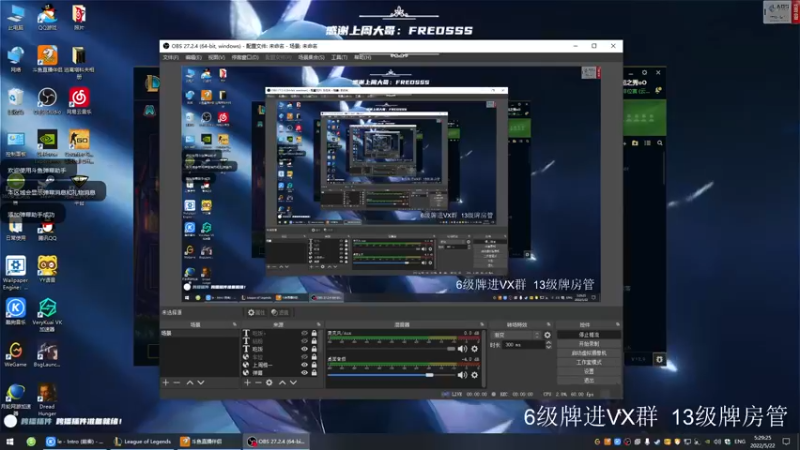The width and height of the screenshot is (800, 450).
Task: Open settings gear for 桌面音频 channel
Action: coord(474,375)
